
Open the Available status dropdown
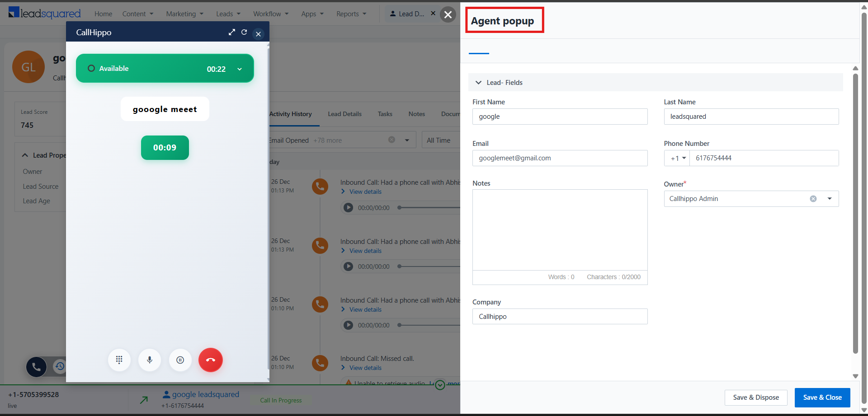click(240, 69)
